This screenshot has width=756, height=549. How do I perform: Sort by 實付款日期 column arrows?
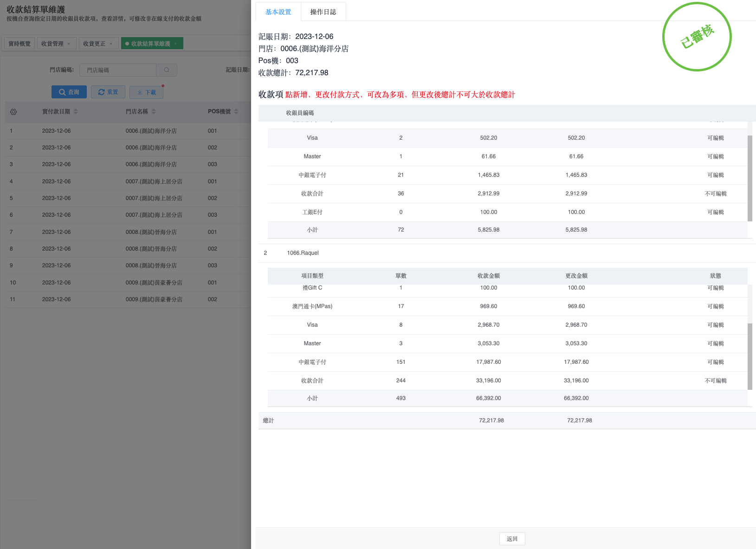pyautogui.click(x=76, y=111)
